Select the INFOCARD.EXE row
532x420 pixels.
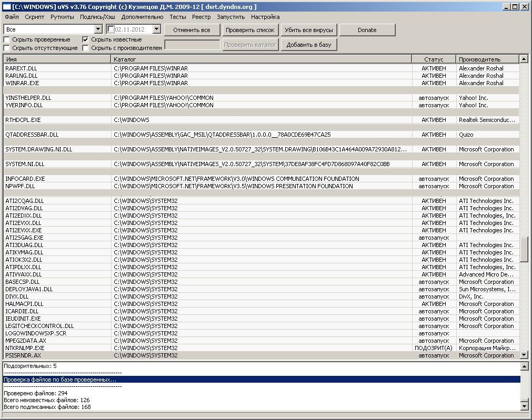(261, 179)
